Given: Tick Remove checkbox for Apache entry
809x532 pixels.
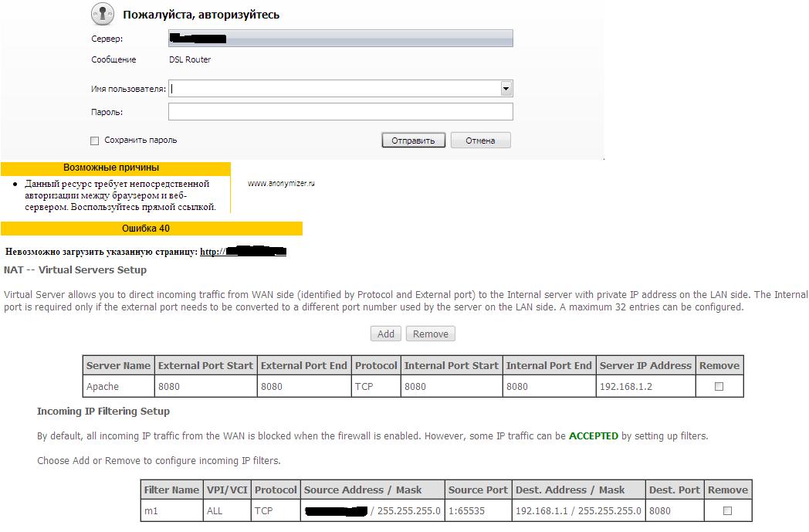Looking at the screenshot, I should coord(719,386).
